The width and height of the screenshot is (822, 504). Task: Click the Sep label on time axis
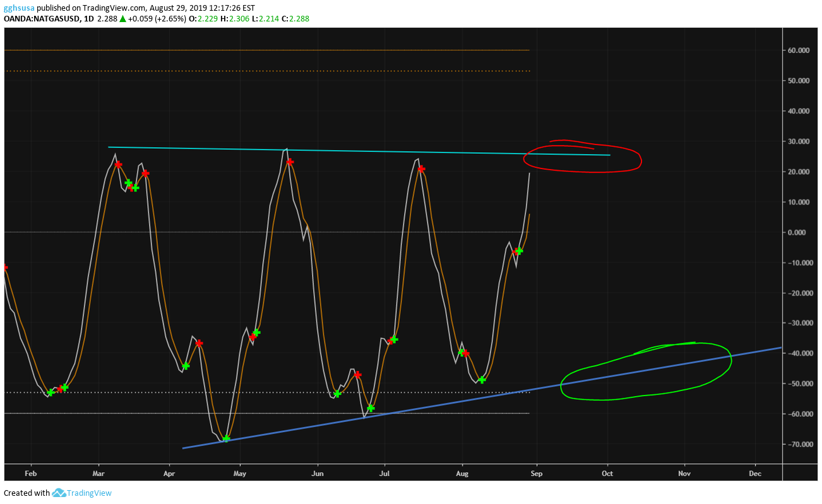[536, 472]
